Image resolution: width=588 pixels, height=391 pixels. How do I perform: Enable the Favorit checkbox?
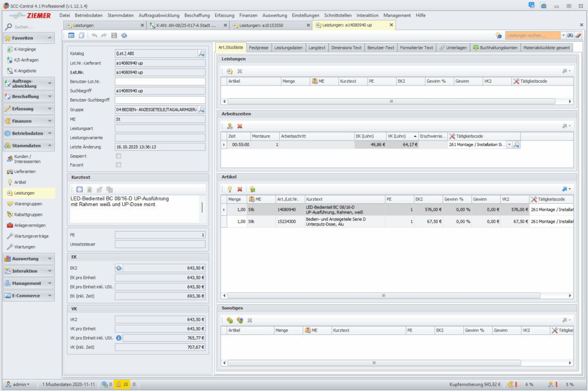coord(119,165)
